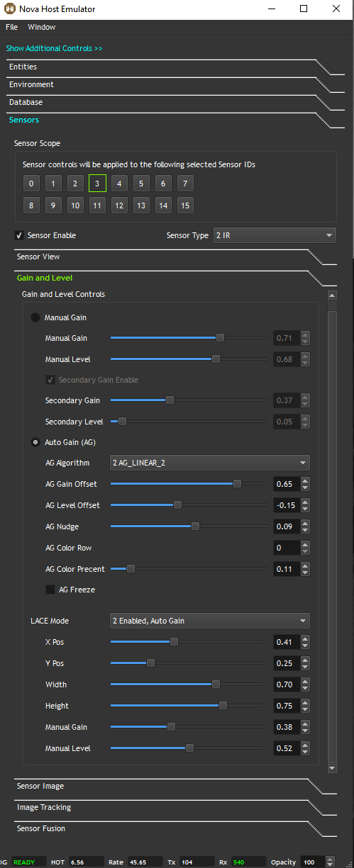Expand the Sensor Image section
Viewport: 354px width, 868px height.
click(x=40, y=786)
